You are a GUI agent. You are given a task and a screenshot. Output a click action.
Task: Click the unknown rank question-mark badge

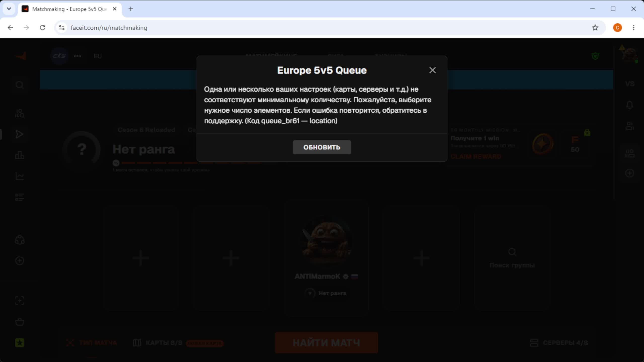pyautogui.click(x=82, y=149)
